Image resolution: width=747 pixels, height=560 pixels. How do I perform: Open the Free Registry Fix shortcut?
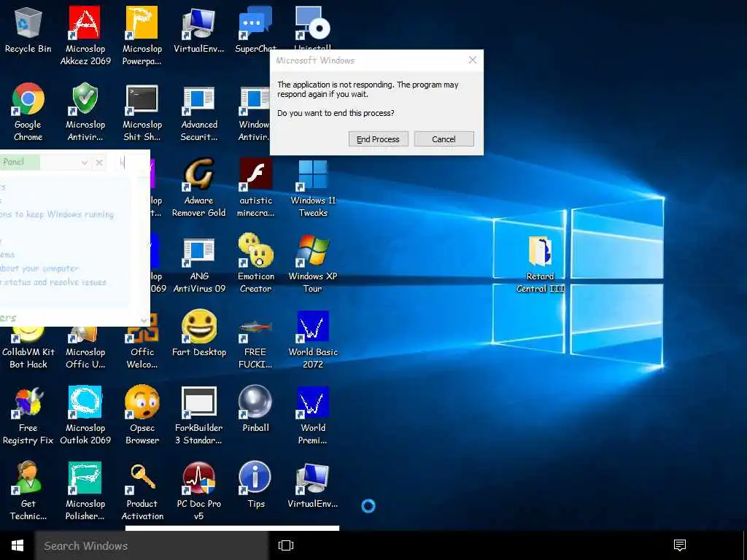tap(28, 415)
